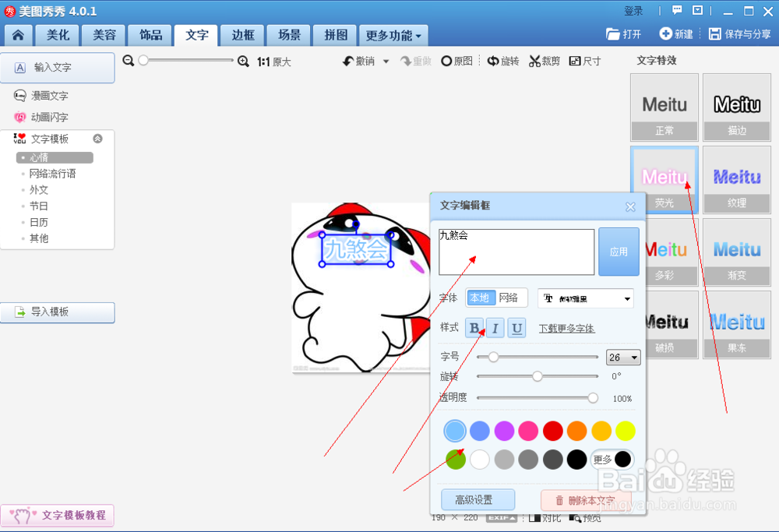Click the 尺寸 resize icon
This screenshot has height=532, width=779.
pos(584,61)
